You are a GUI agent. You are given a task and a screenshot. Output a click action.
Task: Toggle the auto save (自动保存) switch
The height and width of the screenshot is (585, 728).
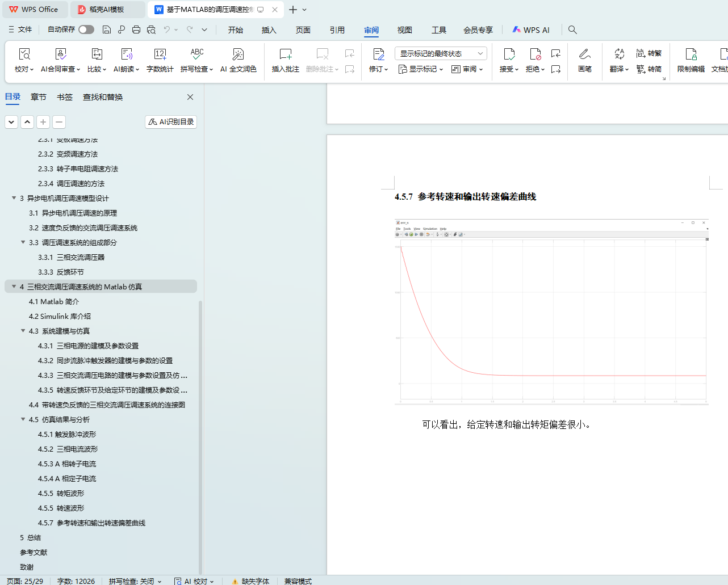pos(86,30)
